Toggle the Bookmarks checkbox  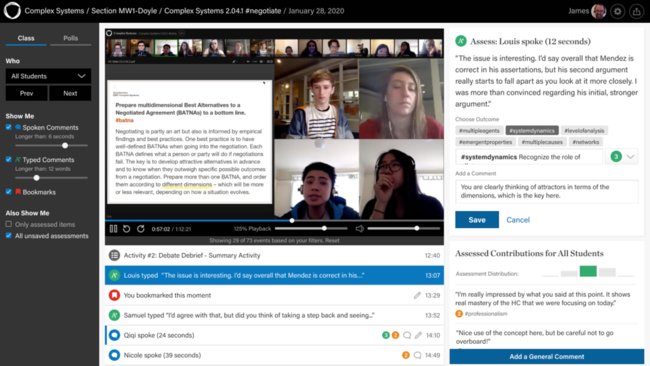click(x=9, y=191)
